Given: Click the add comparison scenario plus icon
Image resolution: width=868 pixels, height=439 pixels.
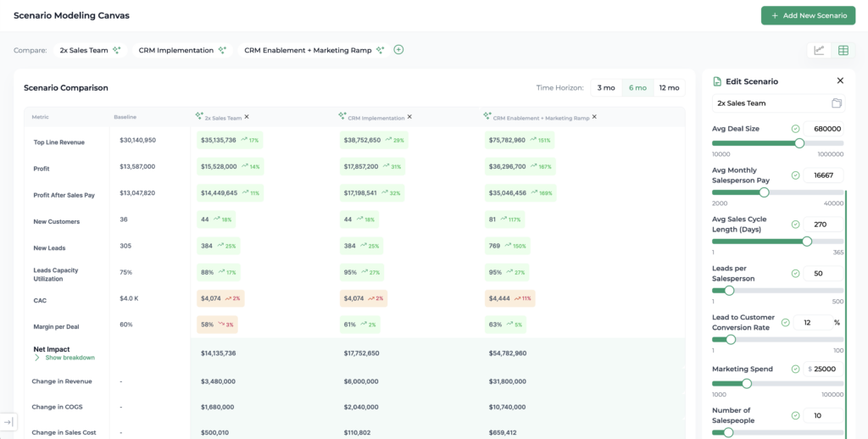Looking at the screenshot, I should pos(398,50).
